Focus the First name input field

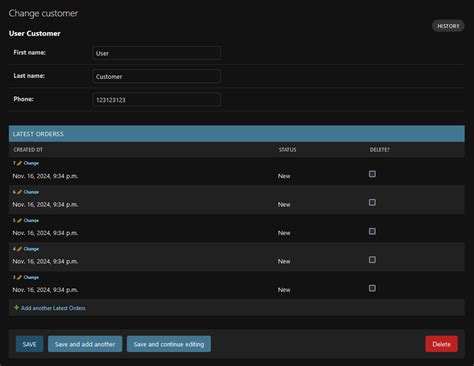click(x=156, y=53)
